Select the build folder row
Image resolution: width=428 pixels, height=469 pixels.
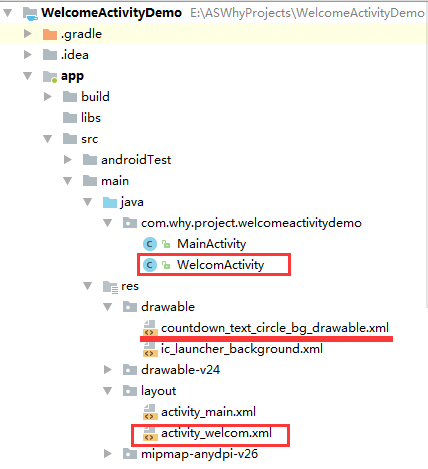click(214, 97)
